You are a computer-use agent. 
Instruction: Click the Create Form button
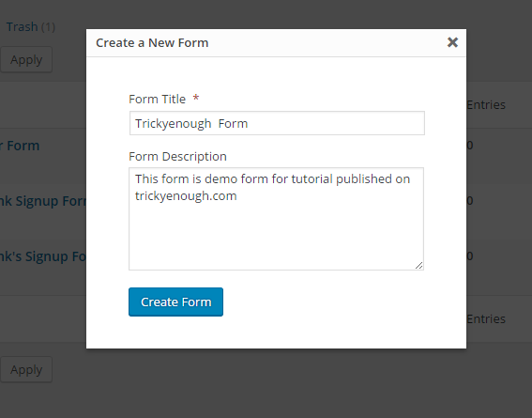[175, 302]
